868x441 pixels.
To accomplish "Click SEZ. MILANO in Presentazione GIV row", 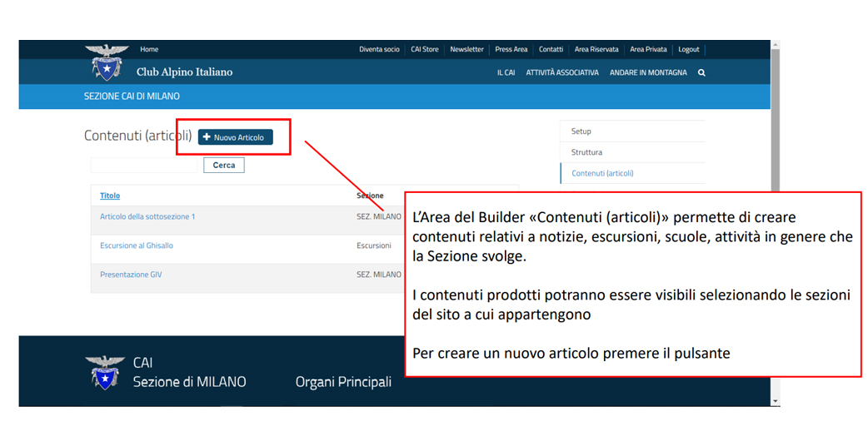I will click(x=379, y=274).
